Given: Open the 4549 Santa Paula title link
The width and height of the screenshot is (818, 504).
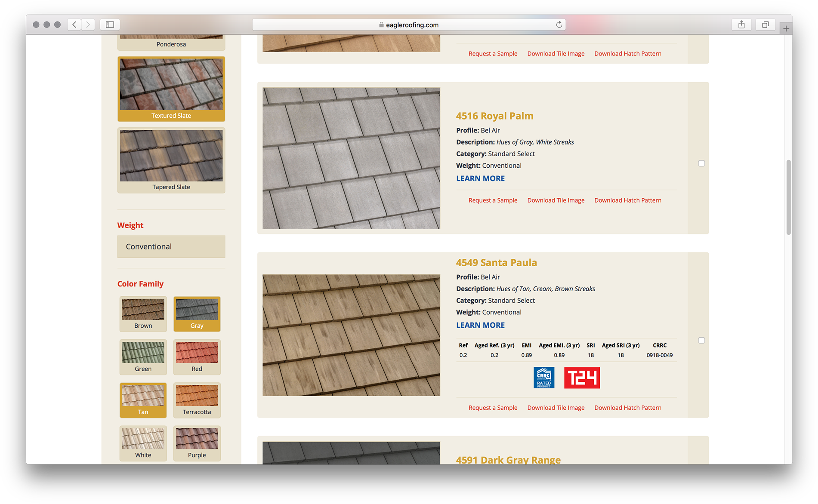Looking at the screenshot, I should coord(496,262).
